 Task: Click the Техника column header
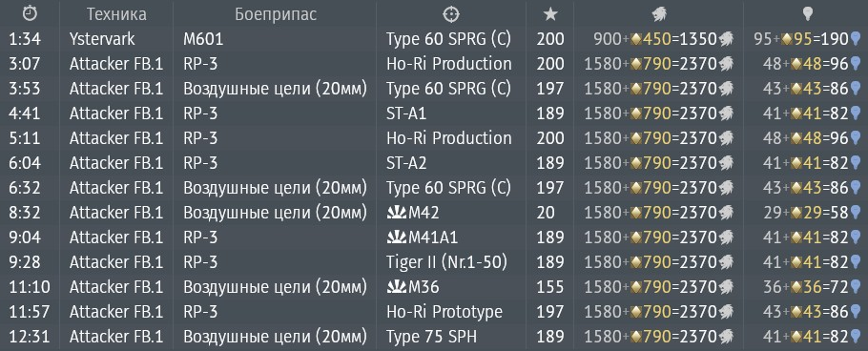(116, 14)
